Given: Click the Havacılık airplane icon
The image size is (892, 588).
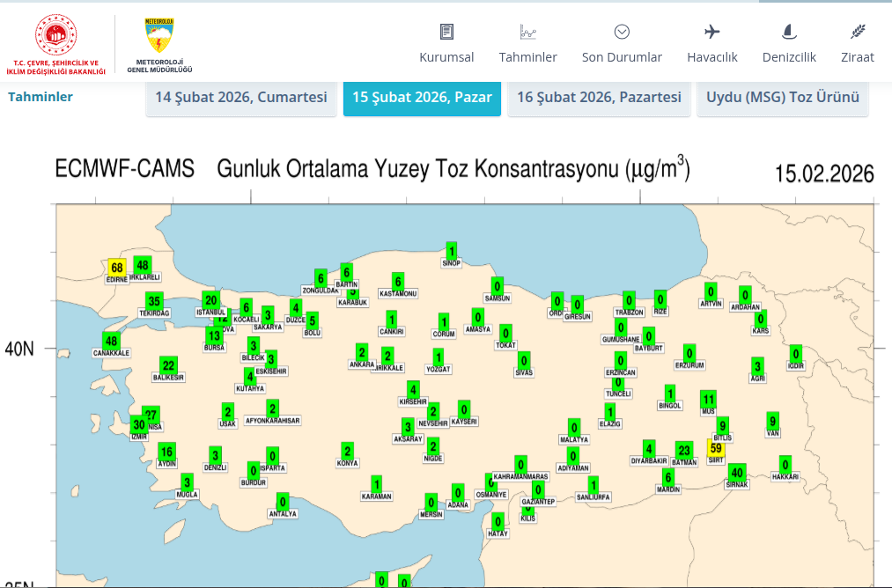Looking at the screenshot, I should pyautogui.click(x=712, y=33).
